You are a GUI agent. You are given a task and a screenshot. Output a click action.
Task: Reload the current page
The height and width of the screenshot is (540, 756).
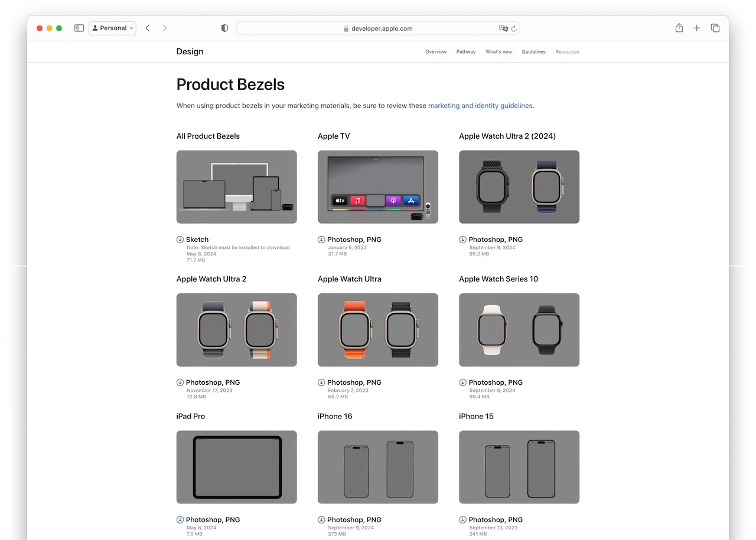click(x=514, y=28)
